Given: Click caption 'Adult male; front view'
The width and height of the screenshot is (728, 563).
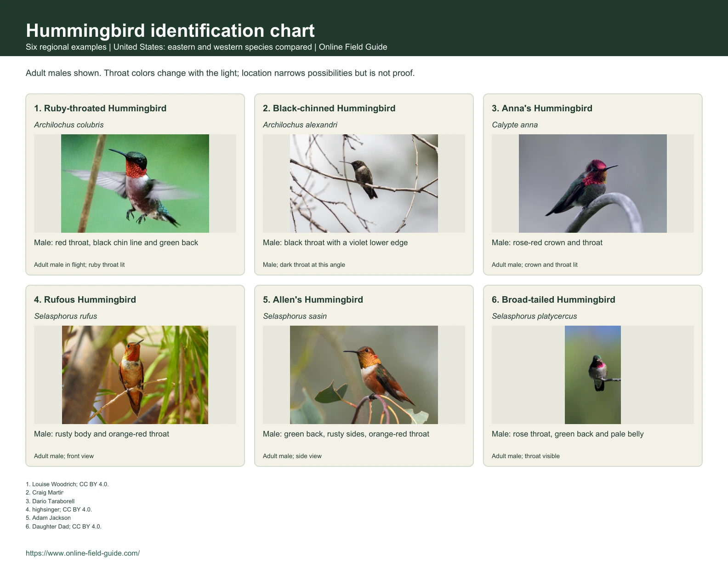Looking at the screenshot, I should click(64, 456).
